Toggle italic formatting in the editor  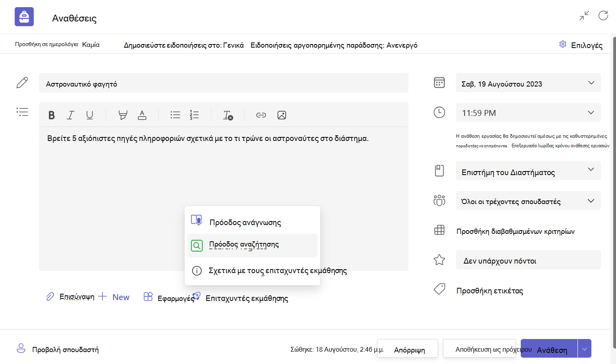coord(71,115)
